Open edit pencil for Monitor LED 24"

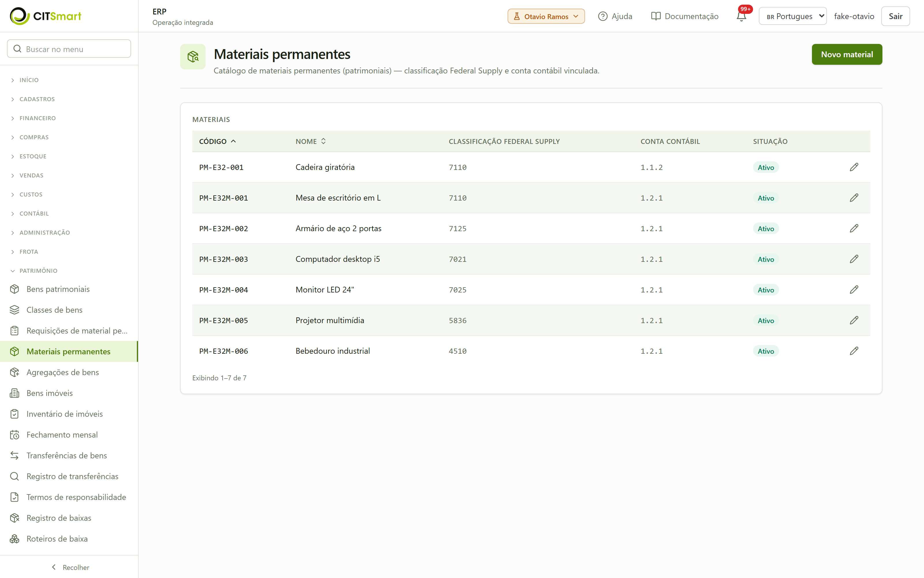pyautogui.click(x=854, y=289)
